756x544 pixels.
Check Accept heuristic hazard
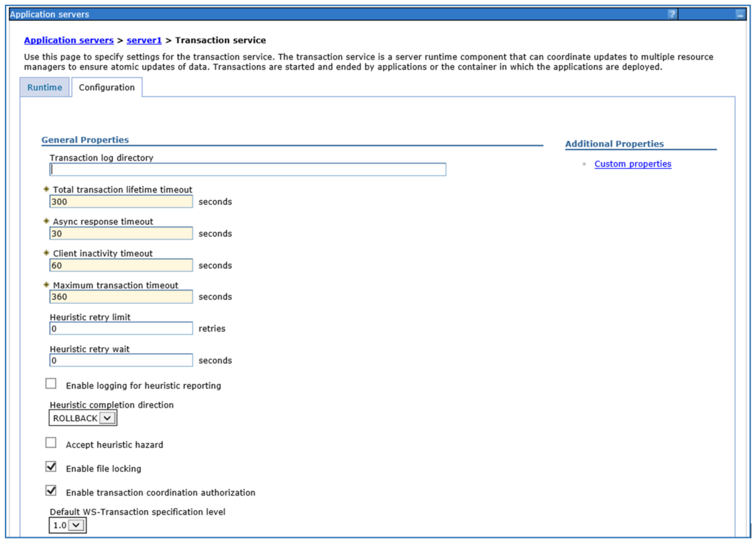[x=51, y=443]
